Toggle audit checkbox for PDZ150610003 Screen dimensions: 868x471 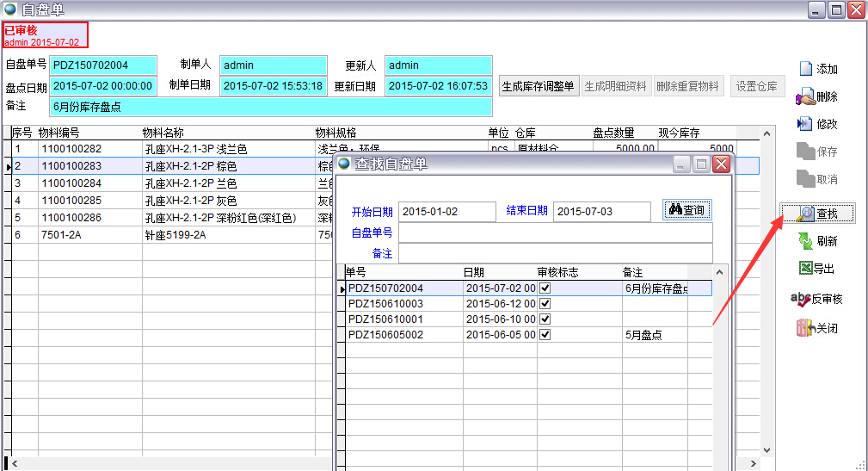[545, 304]
